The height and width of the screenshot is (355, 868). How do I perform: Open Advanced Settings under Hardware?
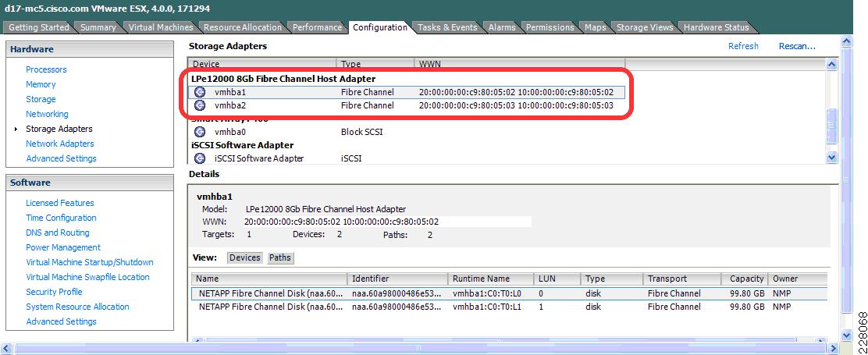coord(61,158)
